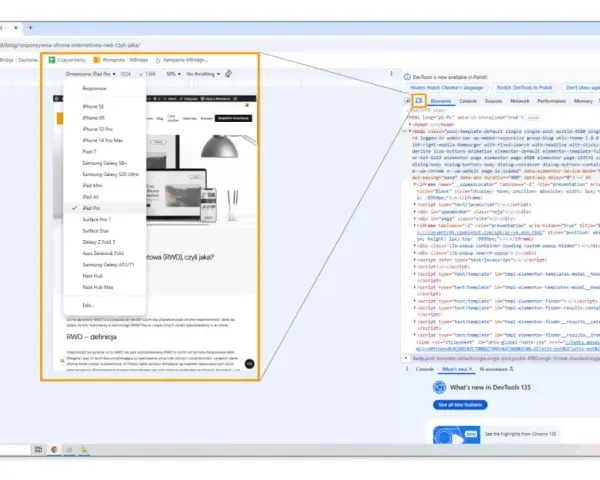This screenshot has width=600, height=480.
Task: Open the No throttling dropdown
Action: [203, 74]
